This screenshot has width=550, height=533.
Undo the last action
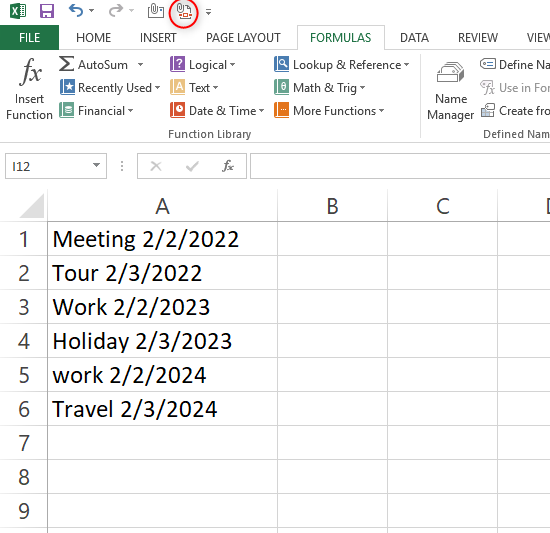pos(76,11)
